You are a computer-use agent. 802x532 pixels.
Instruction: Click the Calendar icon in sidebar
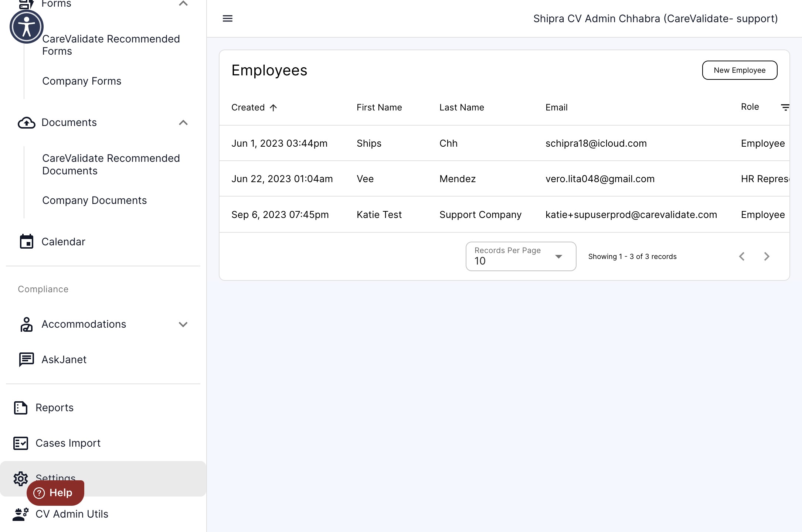click(x=27, y=242)
